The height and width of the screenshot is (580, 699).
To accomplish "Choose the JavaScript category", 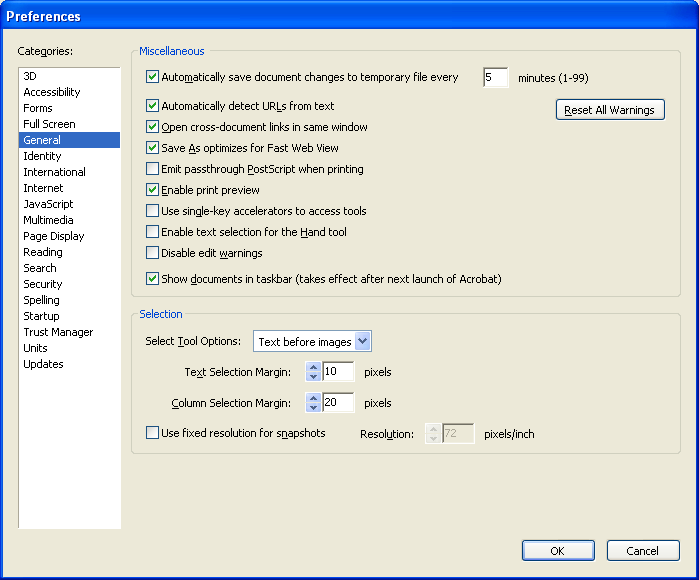I will click(x=48, y=204).
